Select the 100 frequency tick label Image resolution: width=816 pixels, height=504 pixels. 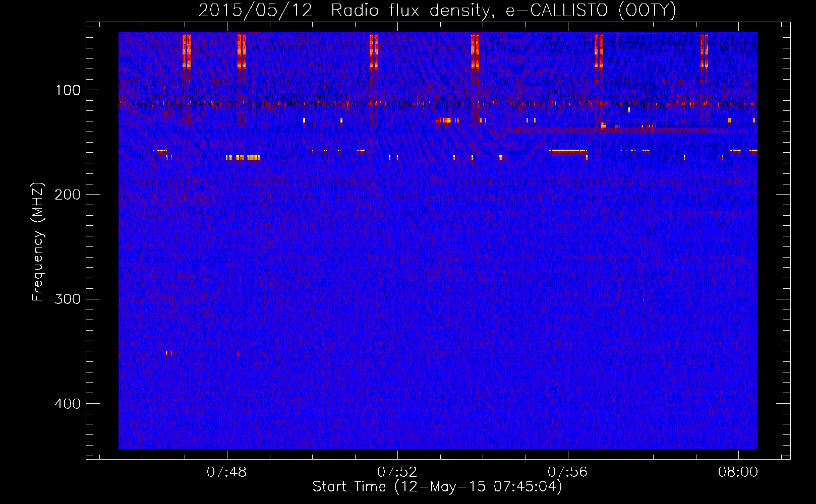pyautogui.click(x=68, y=90)
